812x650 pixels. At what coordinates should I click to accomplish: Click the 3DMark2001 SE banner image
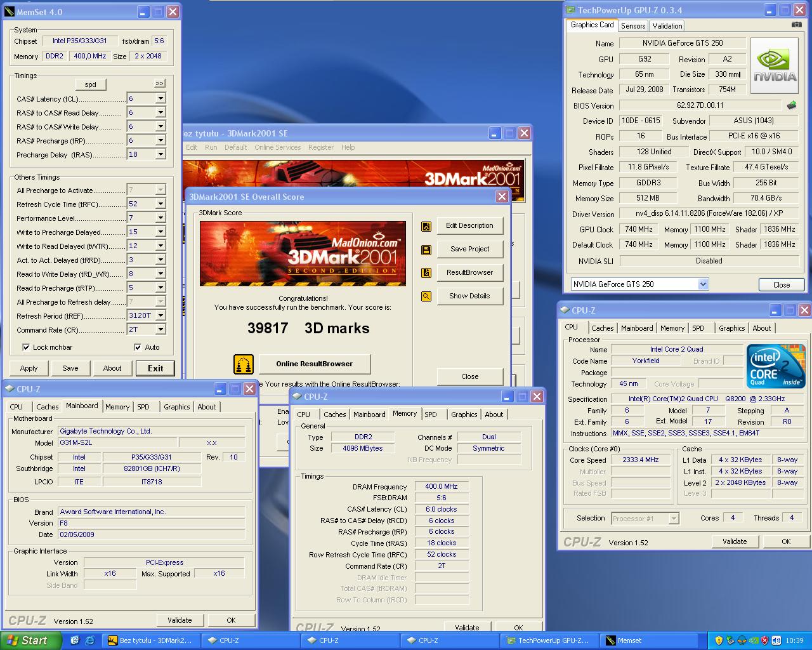pos(303,253)
